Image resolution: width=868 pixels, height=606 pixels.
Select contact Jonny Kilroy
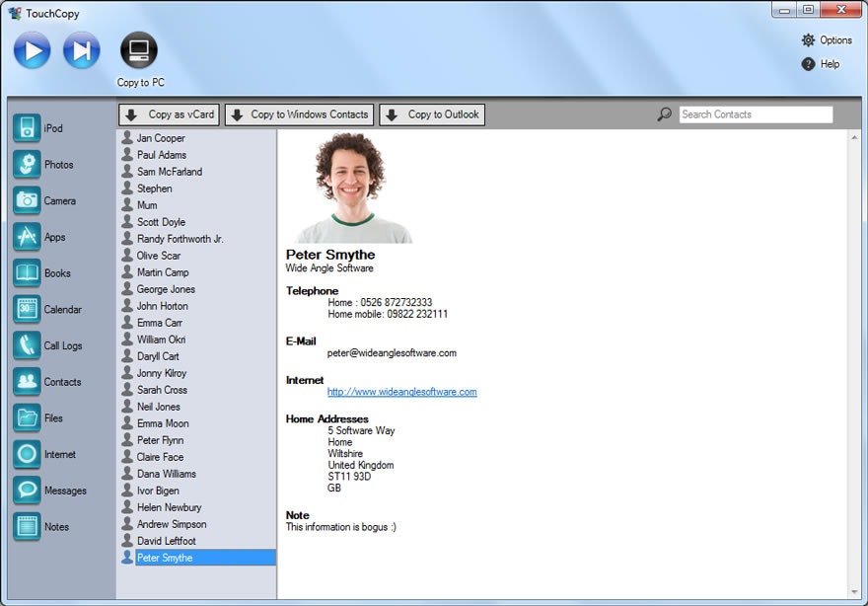[162, 373]
